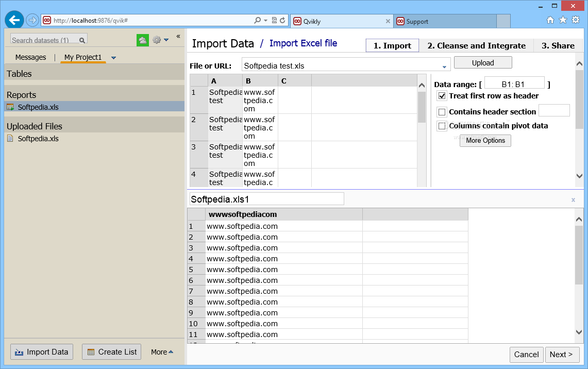
Task: Check Columns contain pivot data option
Action: [442, 126]
